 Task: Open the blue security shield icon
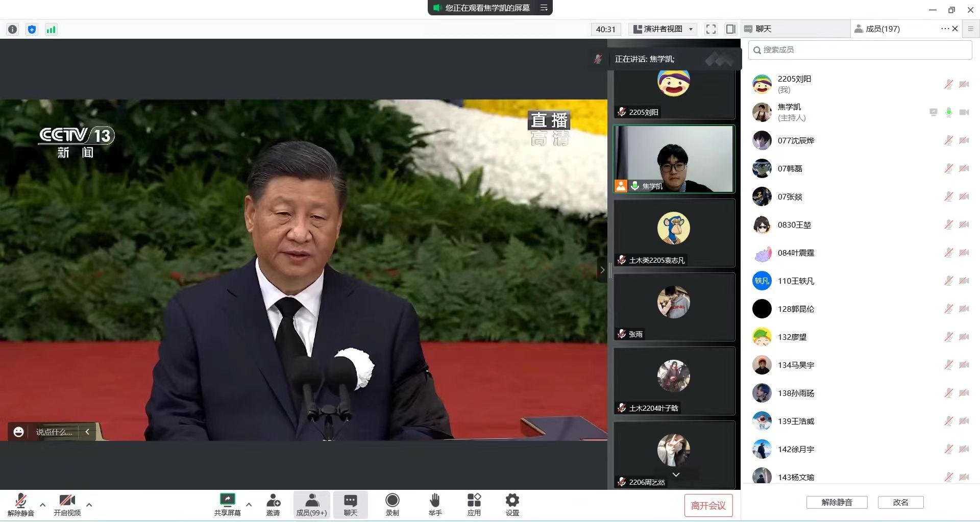pos(32,30)
